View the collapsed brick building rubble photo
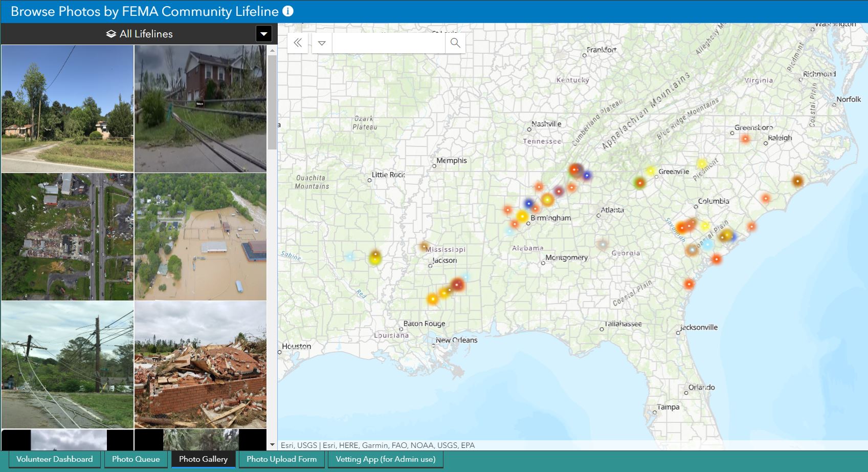The image size is (868, 472). point(201,364)
